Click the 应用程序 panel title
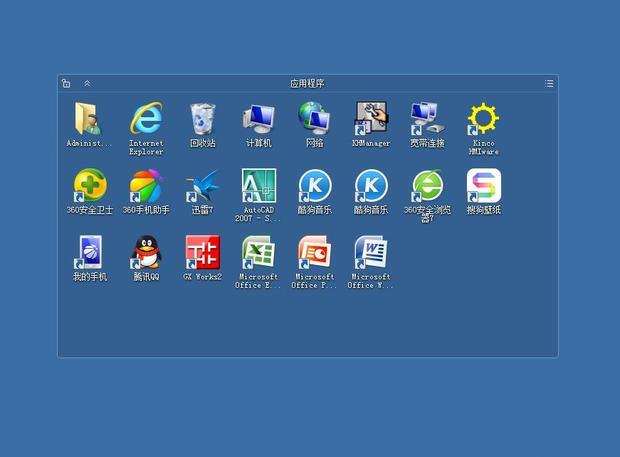The height and width of the screenshot is (457, 620). [307, 83]
